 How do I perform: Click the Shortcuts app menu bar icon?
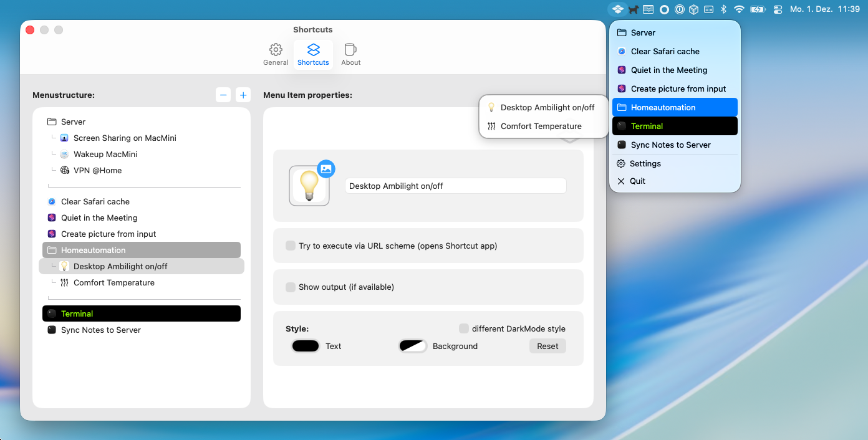[x=617, y=9]
